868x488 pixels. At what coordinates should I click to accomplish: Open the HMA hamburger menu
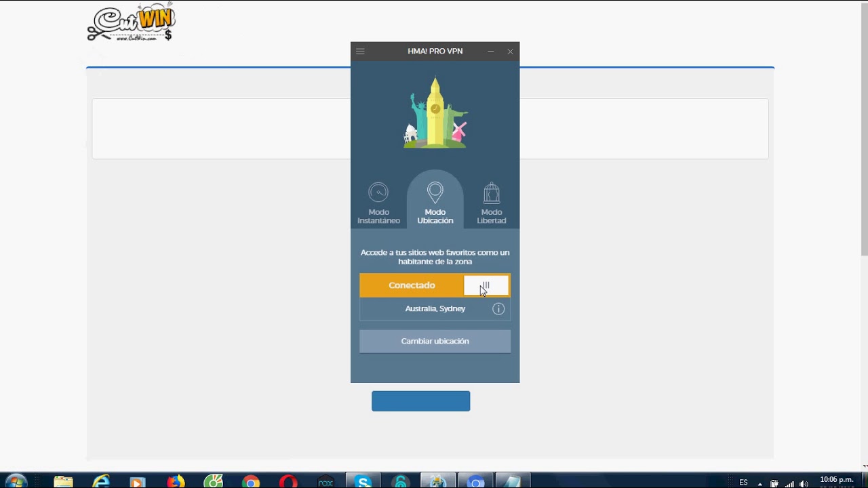click(x=360, y=52)
